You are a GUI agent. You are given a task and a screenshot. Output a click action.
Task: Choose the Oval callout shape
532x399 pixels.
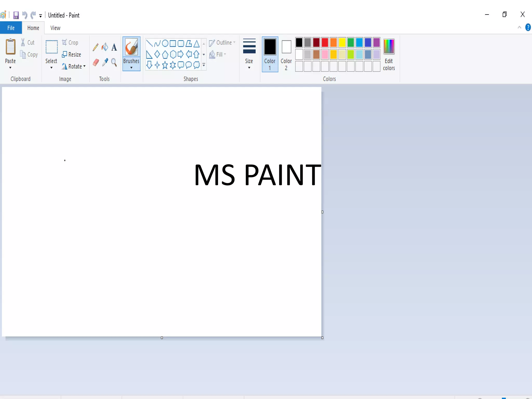click(x=189, y=65)
